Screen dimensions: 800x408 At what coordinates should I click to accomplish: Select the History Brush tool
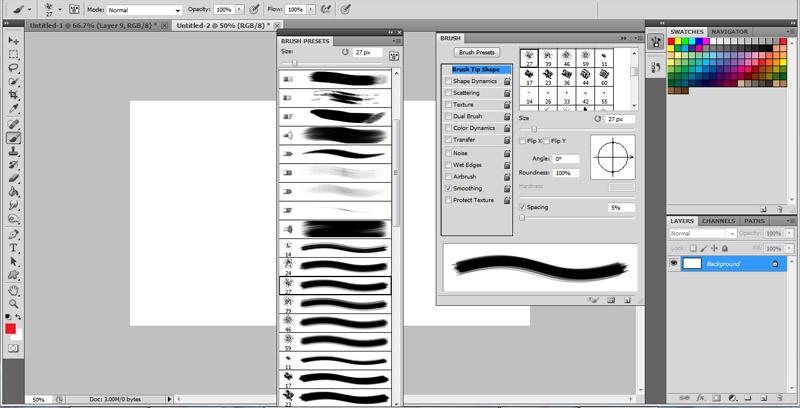click(x=14, y=165)
